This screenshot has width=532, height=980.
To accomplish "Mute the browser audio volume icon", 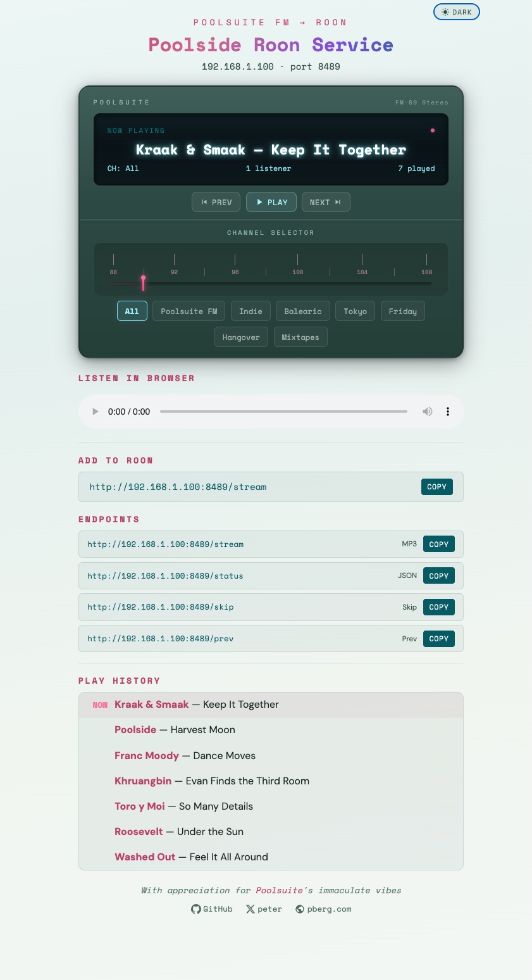I will 428,411.
